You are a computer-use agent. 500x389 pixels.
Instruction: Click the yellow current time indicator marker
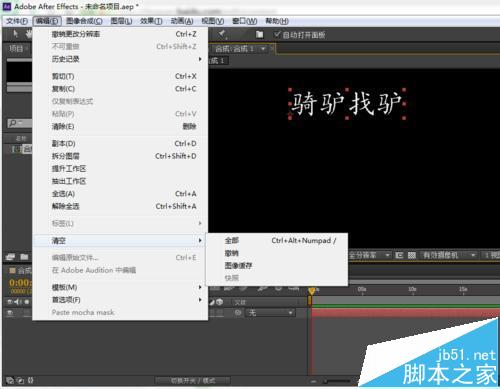[311, 291]
